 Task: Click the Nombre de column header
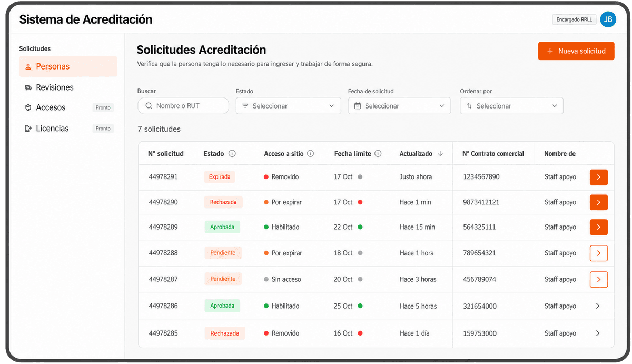pyautogui.click(x=560, y=154)
